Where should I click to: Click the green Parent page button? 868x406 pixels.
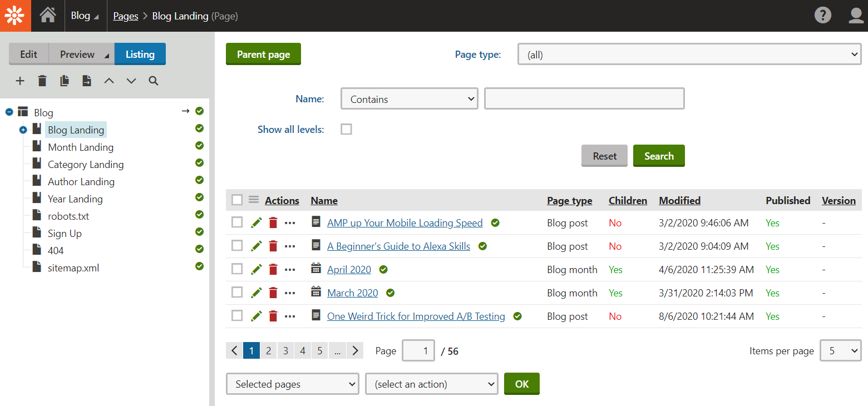pyautogui.click(x=263, y=54)
